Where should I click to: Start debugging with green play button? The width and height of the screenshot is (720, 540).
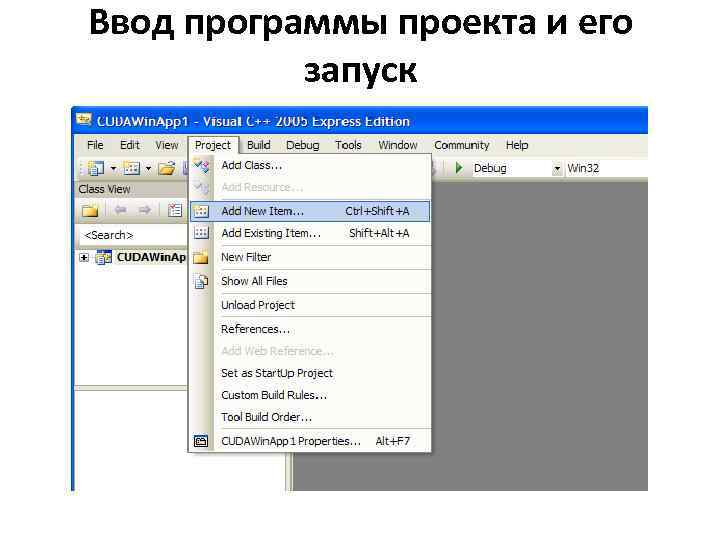458,168
